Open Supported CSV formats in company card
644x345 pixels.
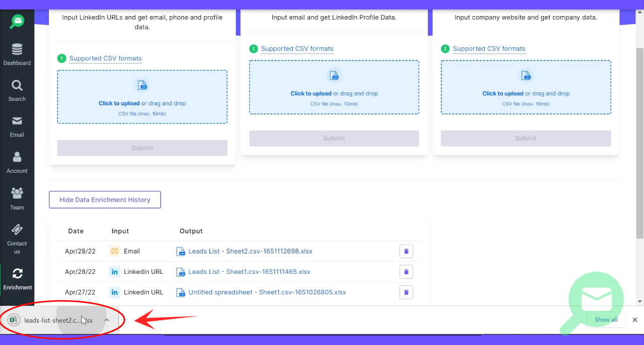(489, 49)
